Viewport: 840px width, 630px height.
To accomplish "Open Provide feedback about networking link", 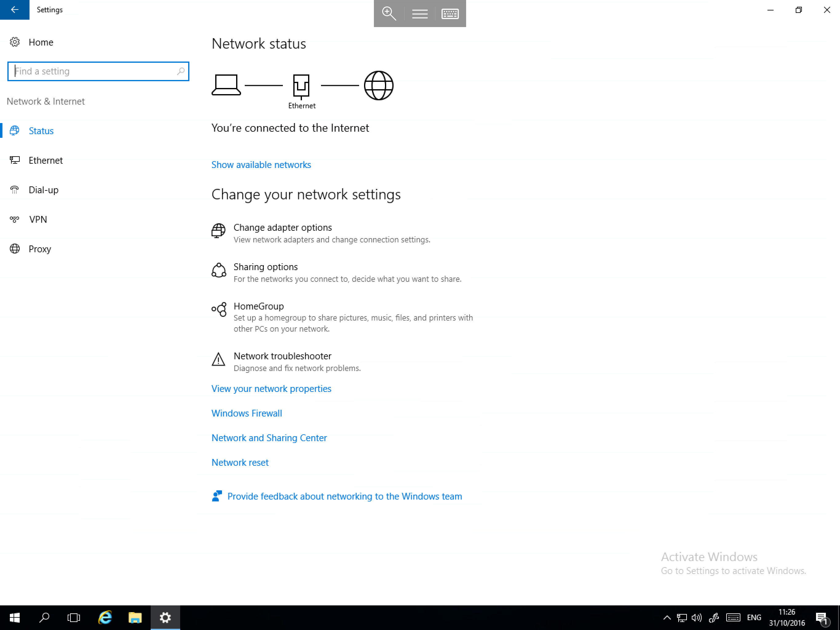I will tap(345, 496).
